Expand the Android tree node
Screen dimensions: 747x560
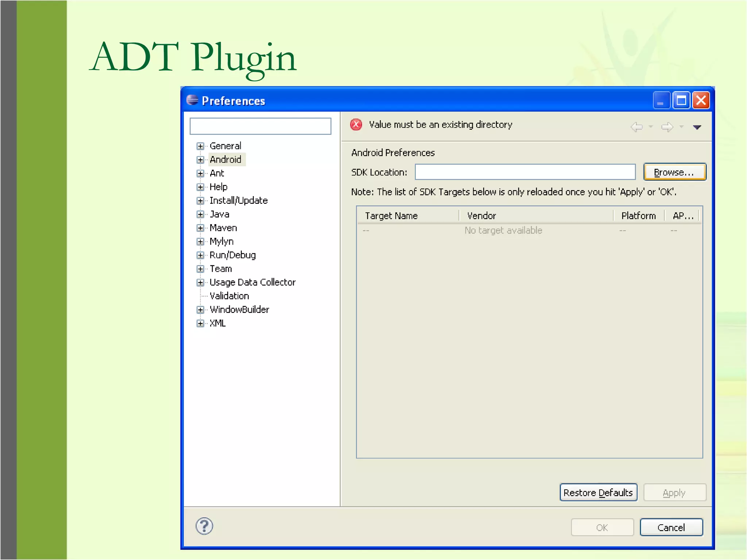click(x=200, y=160)
